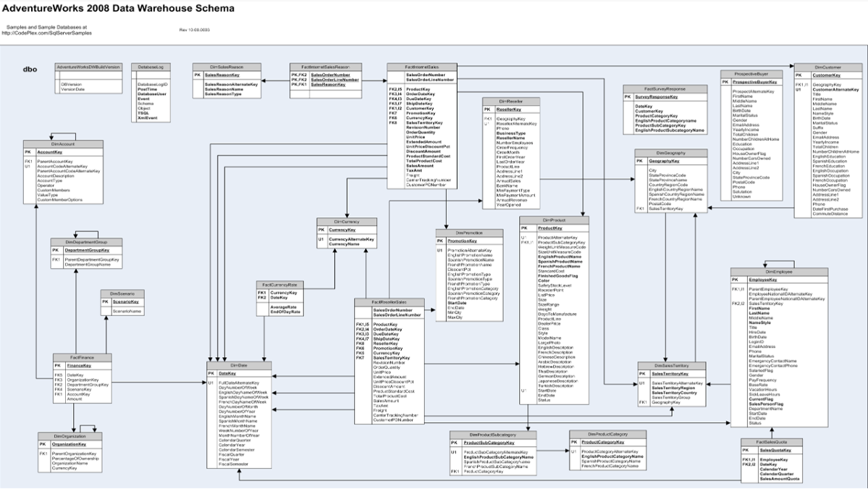Select the FactResellerSales table title

coord(389,302)
